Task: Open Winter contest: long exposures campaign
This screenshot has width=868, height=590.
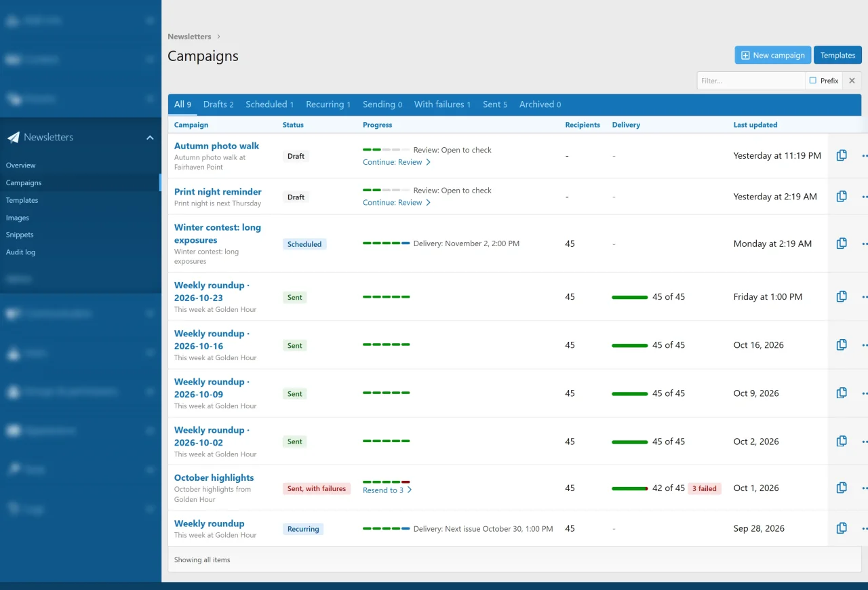Action: pos(218,234)
